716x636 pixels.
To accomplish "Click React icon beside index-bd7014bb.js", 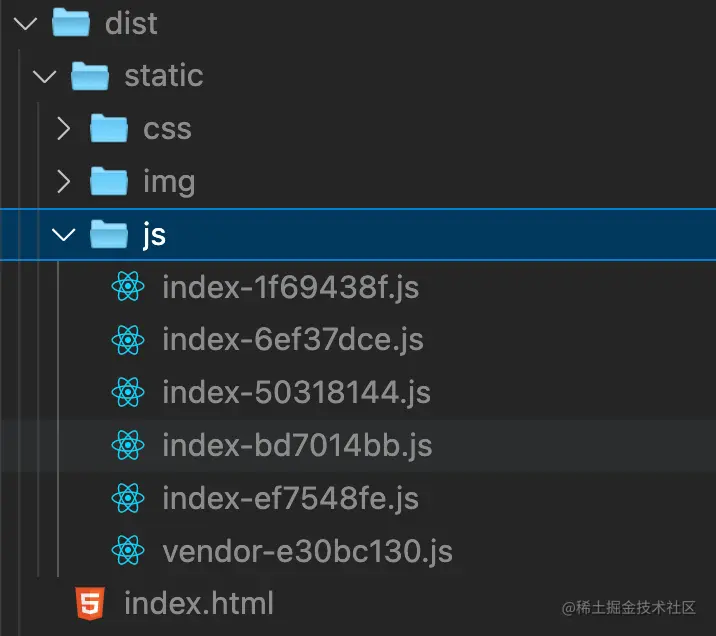I will (x=128, y=445).
